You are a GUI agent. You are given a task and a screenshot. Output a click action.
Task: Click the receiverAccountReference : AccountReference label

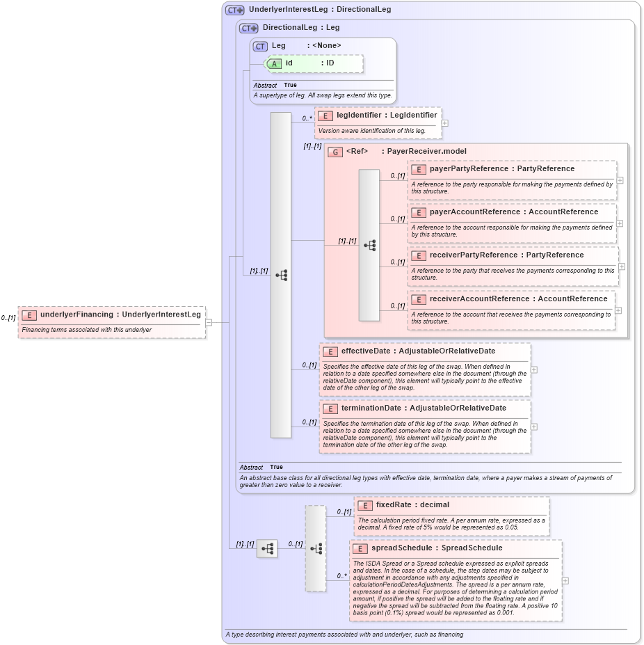click(519, 298)
